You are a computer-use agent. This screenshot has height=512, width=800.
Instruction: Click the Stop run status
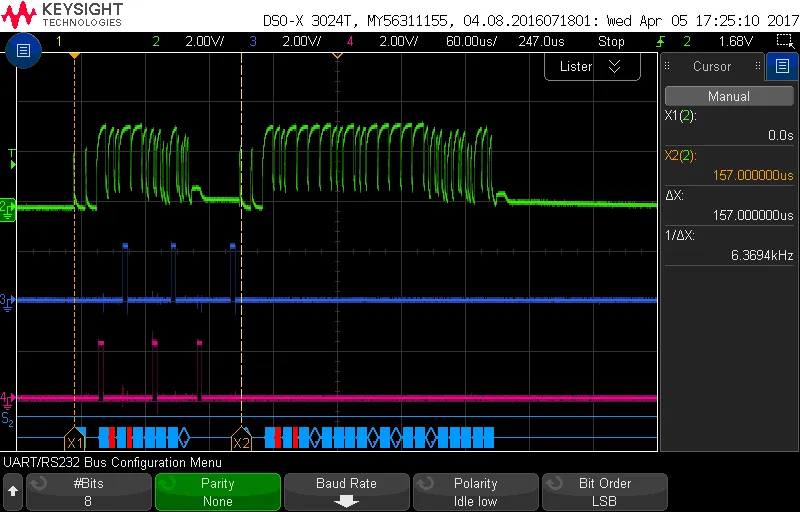pyautogui.click(x=611, y=41)
